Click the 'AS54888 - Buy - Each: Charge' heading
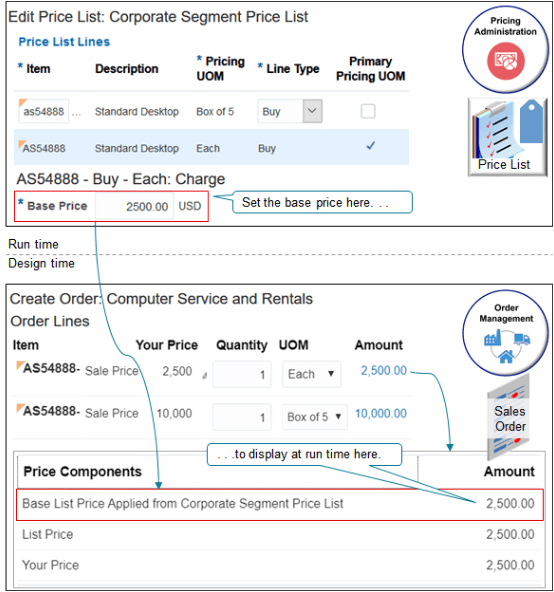This screenshot has width=554, height=592. [x=121, y=179]
